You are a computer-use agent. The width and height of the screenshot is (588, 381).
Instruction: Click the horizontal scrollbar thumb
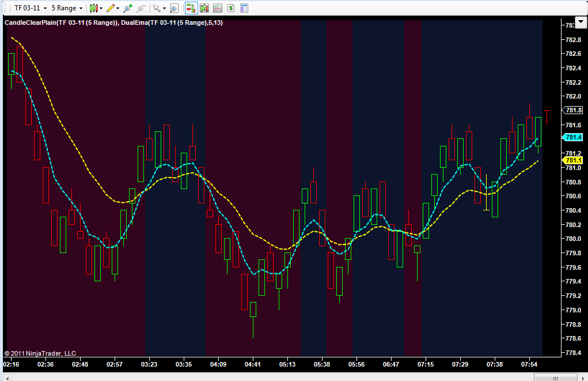click(x=556, y=378)
